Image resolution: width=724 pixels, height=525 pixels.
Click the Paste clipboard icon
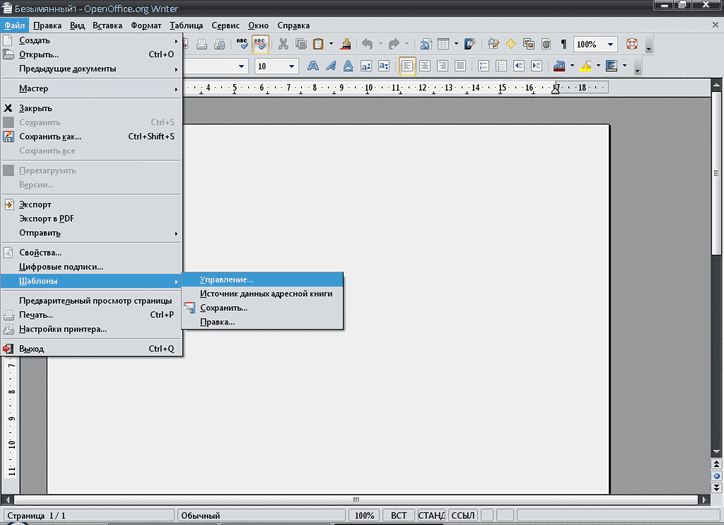point(319,44)
